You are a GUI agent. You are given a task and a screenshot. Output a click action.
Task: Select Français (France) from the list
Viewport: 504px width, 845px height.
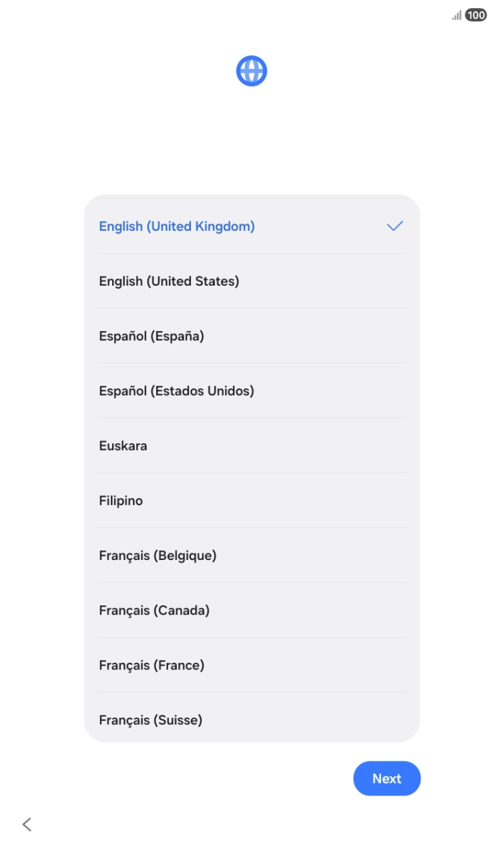point(151,665)
